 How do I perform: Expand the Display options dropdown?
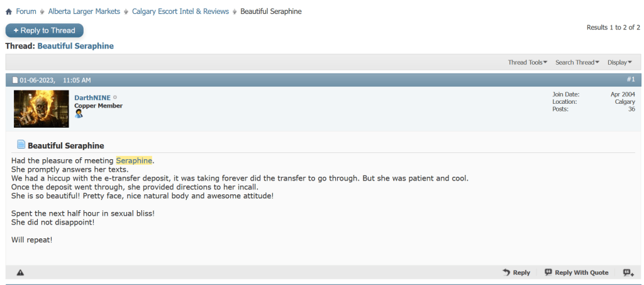[619, 62]
